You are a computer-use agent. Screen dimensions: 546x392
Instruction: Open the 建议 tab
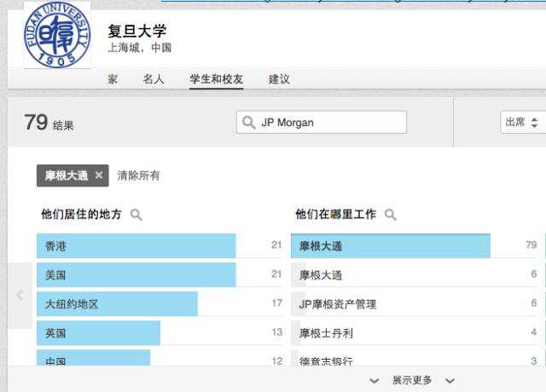click(279, 79)
